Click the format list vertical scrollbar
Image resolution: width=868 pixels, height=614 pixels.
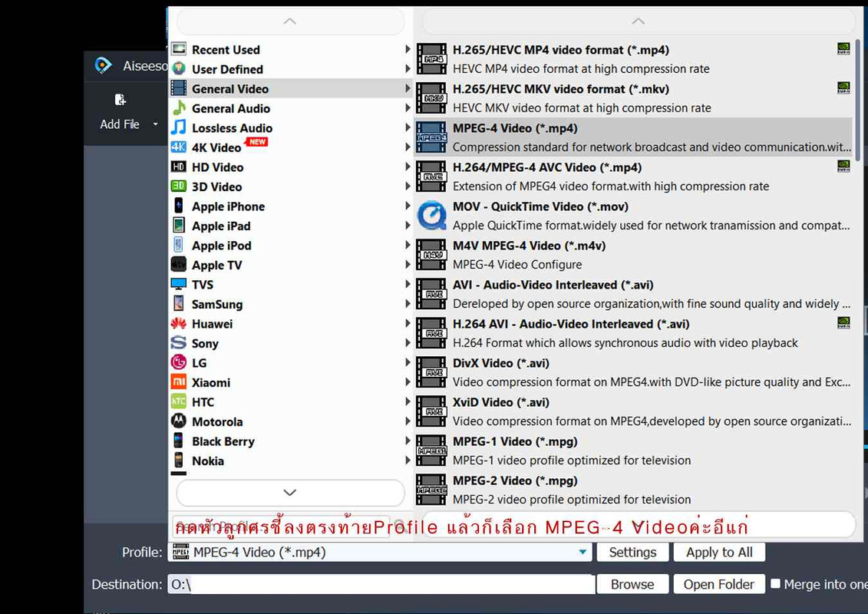pyautogui.click(x=858, y=100)
